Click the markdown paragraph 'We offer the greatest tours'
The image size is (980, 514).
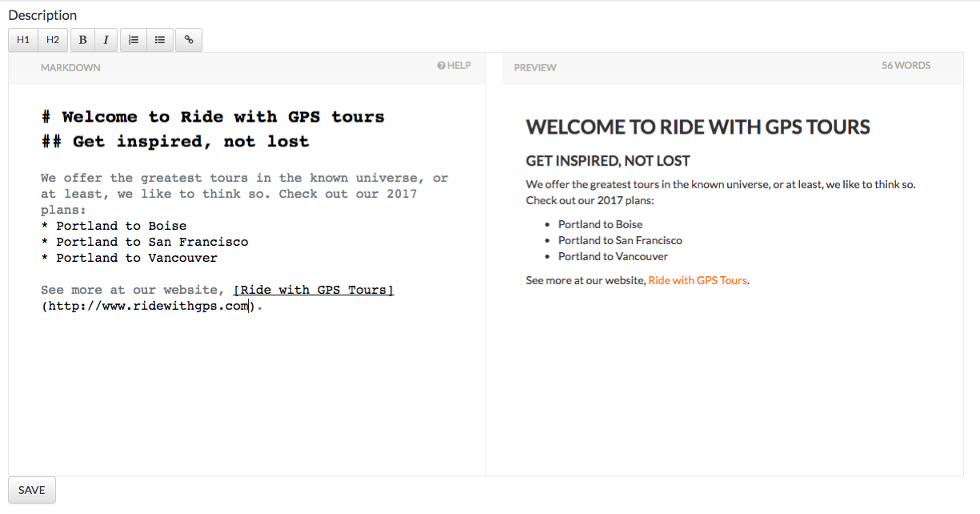click(x=244, y=194)
